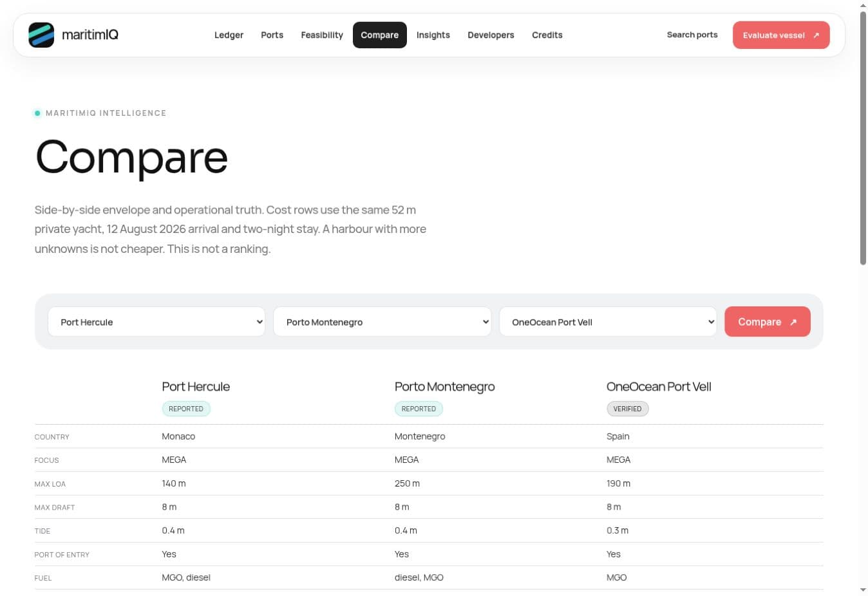Click the 0.3 m tide value
Screen dimensions: 868x596
point(617,530)
